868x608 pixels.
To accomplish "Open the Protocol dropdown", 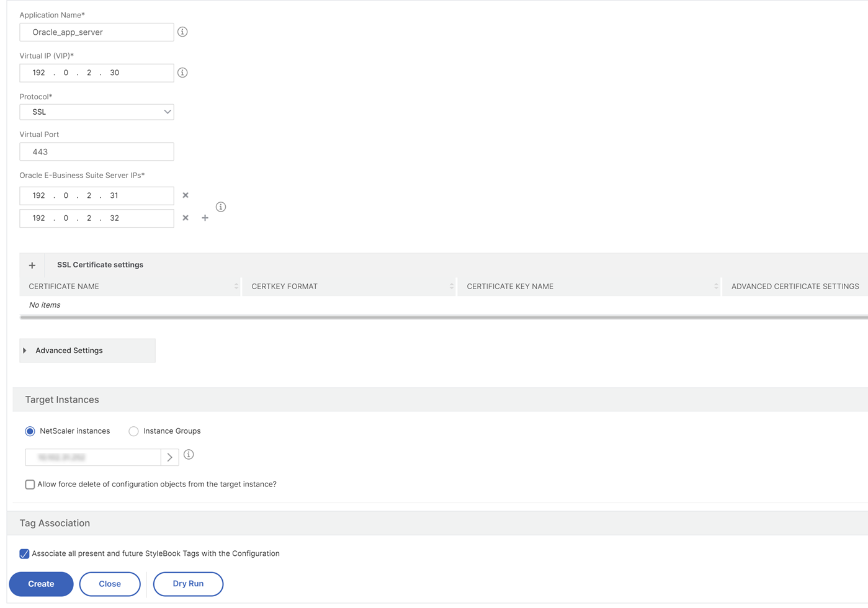I will 97,112.
